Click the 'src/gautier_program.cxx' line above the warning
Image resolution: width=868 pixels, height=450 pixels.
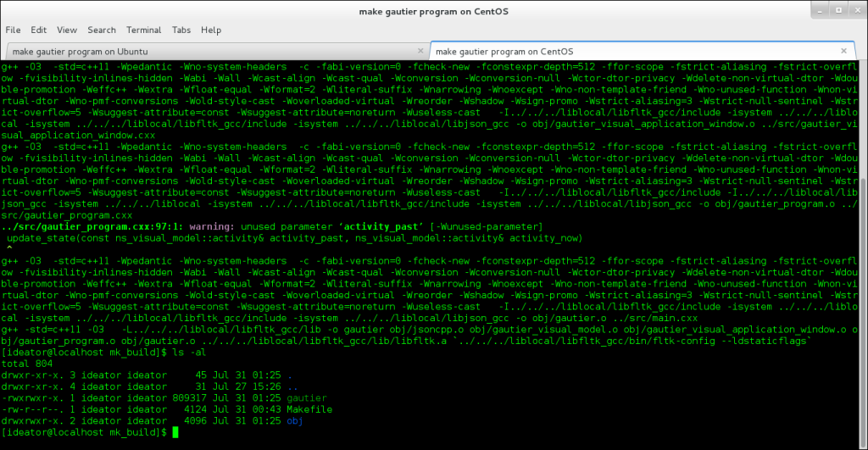(x=66, y=215)
